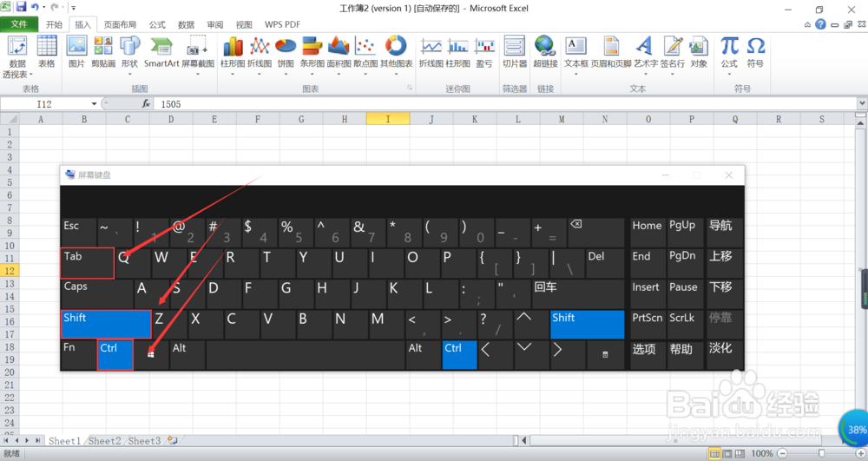The image size is (868, 461).
Task: Open the 形状 shapes gallery
Action: (129, 56)
